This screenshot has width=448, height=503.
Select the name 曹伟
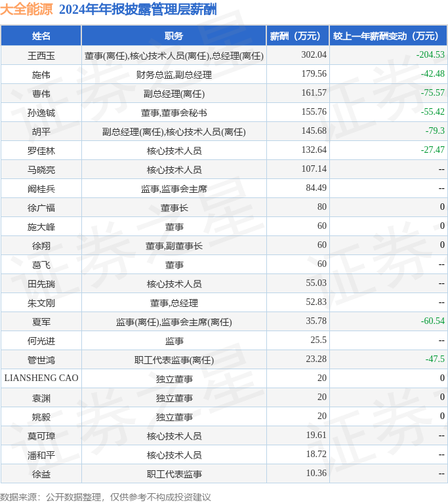click(41, 94)
